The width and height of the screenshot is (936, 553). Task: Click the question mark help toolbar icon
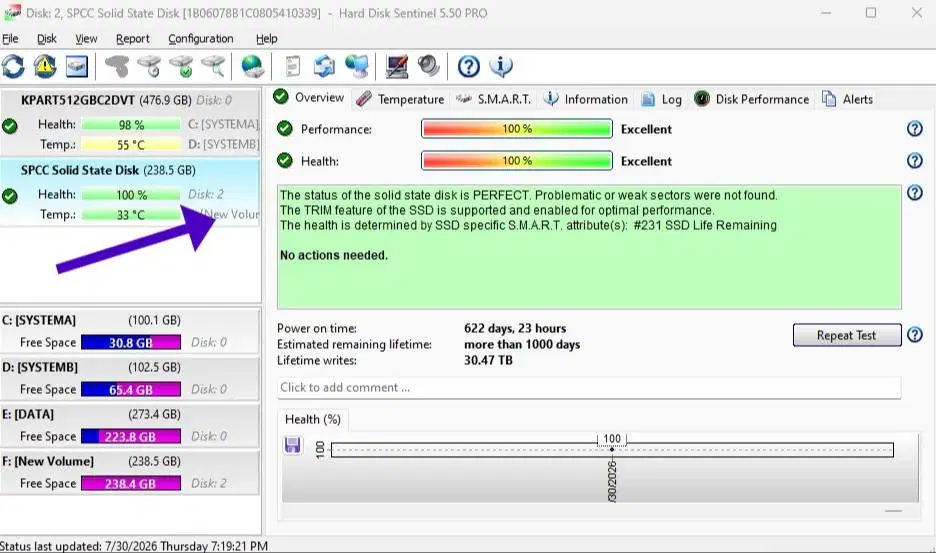click(x=469, y=66)
